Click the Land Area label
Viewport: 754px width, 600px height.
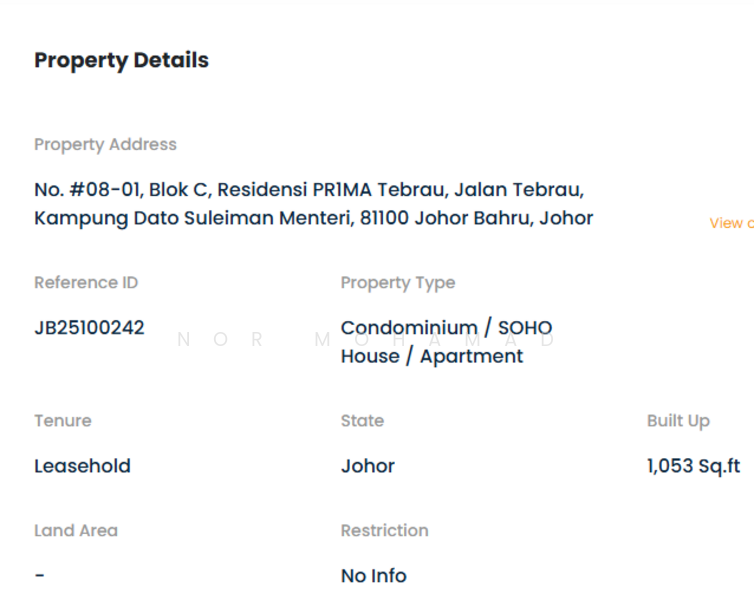(x=75, y=530)
